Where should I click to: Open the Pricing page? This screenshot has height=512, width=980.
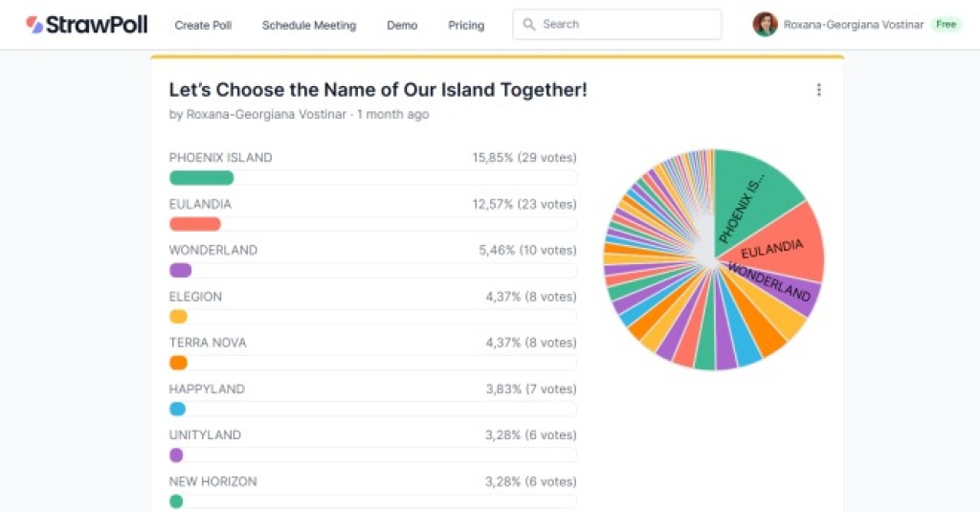466,26
